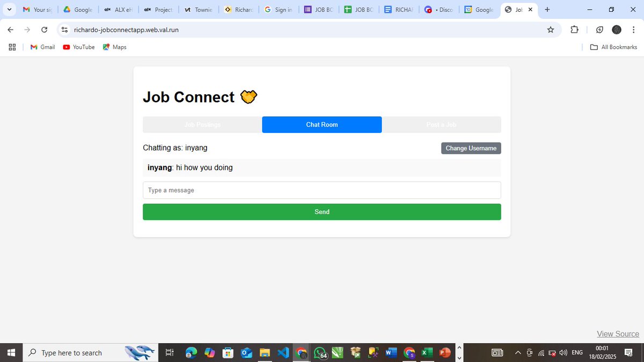Open the YouTube bookmark
This screenshot has height=362, width=644.
click(79, 47)
